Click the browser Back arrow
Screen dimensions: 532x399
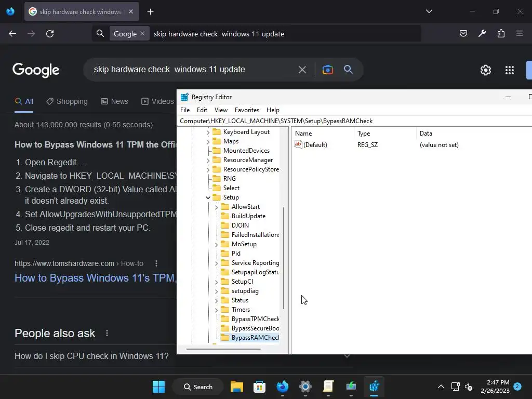[x=12, y=34]
